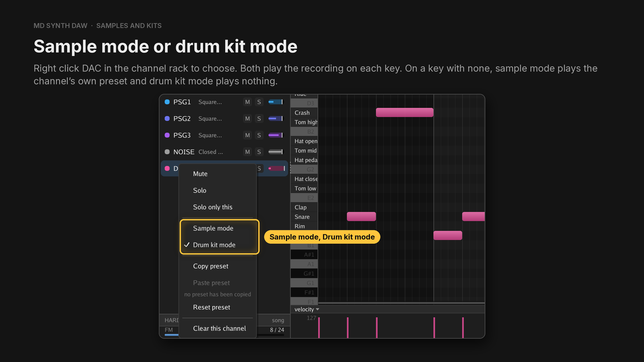This screenshot has width=644, height=362.
Task: Select the long Crash note block
Action: pyautogui.click(x=405, y=113)
